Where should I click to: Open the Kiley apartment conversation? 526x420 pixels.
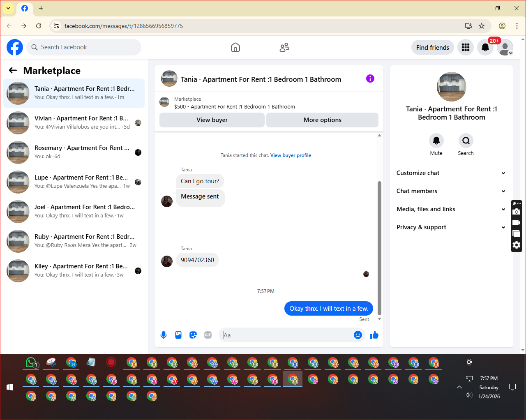[74, 271]
